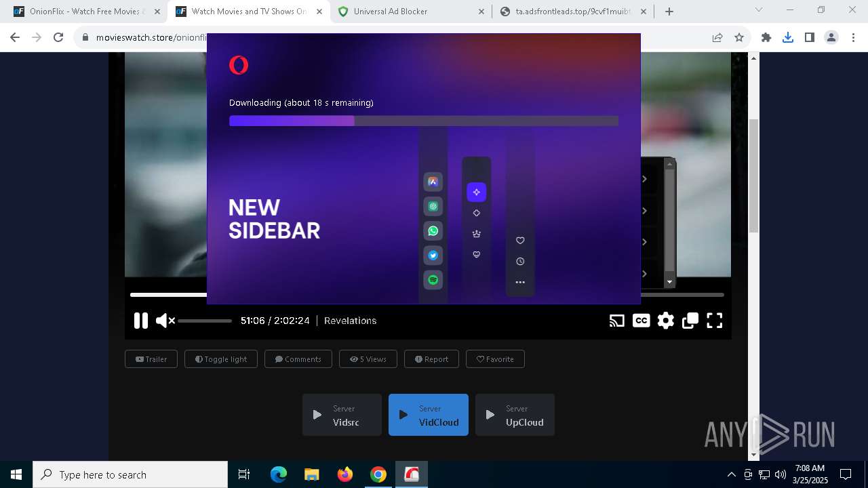Open Chrome profile avatar
This screenshot has height=488, width=868.
(831, 38)
